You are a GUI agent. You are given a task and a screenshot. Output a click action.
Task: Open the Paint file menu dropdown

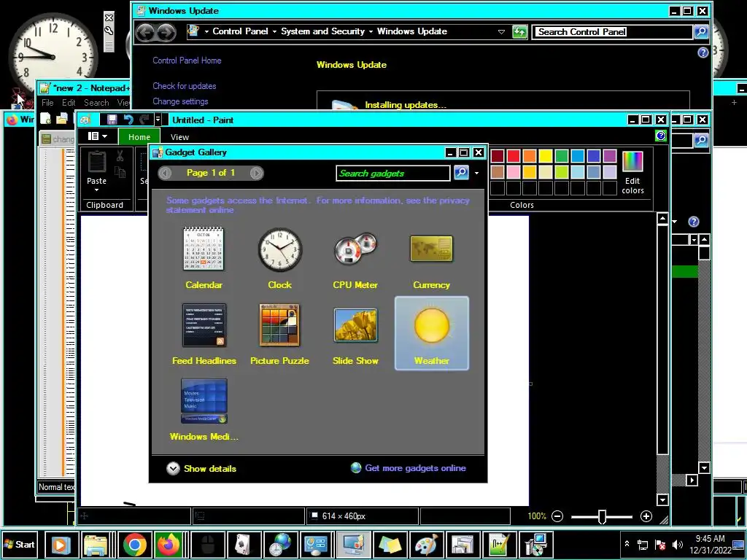point(98,136)
